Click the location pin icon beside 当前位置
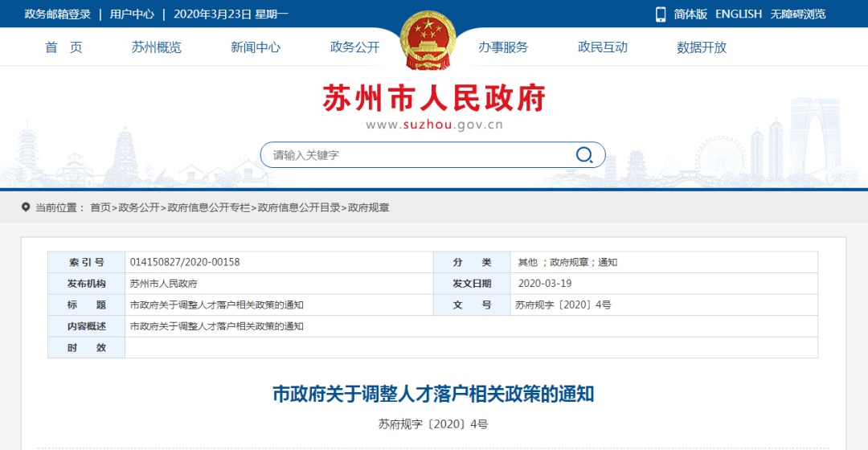 coord(26,207)
